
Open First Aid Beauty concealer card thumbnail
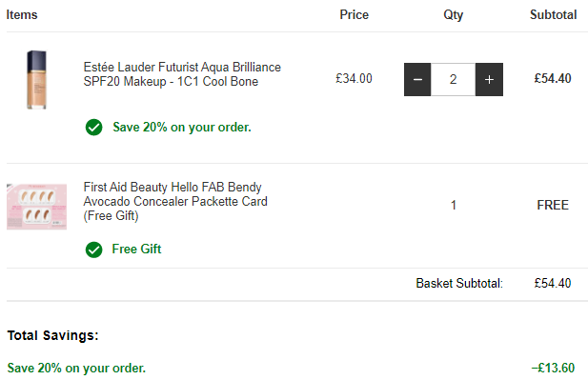tap(36, 207)
